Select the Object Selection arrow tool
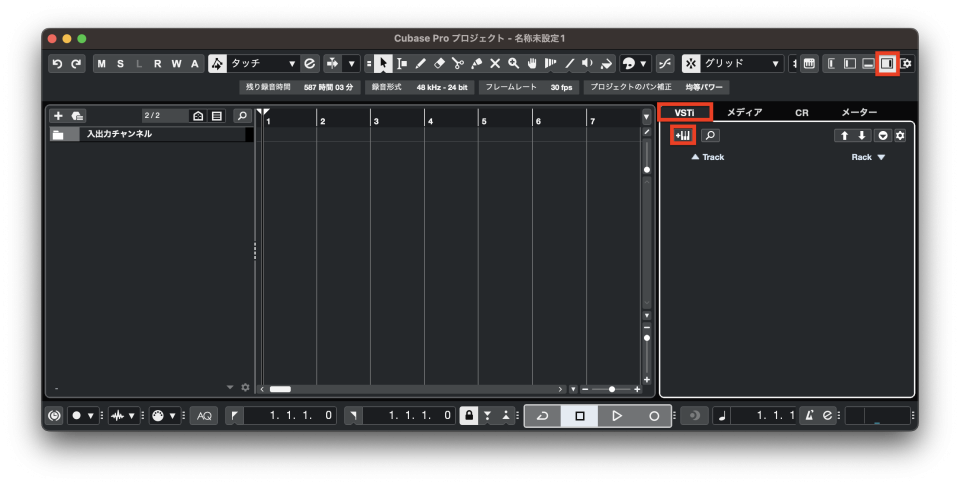 click(x=383, y=64)
